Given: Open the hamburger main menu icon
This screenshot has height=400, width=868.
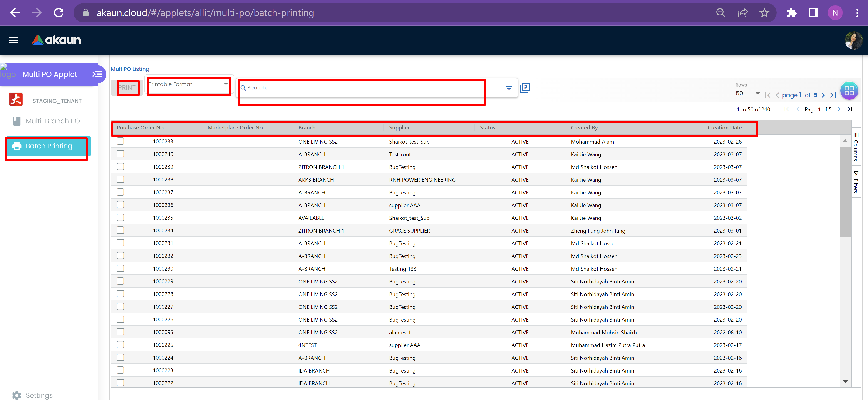Looking at the screenshot, I should [13, 40].
